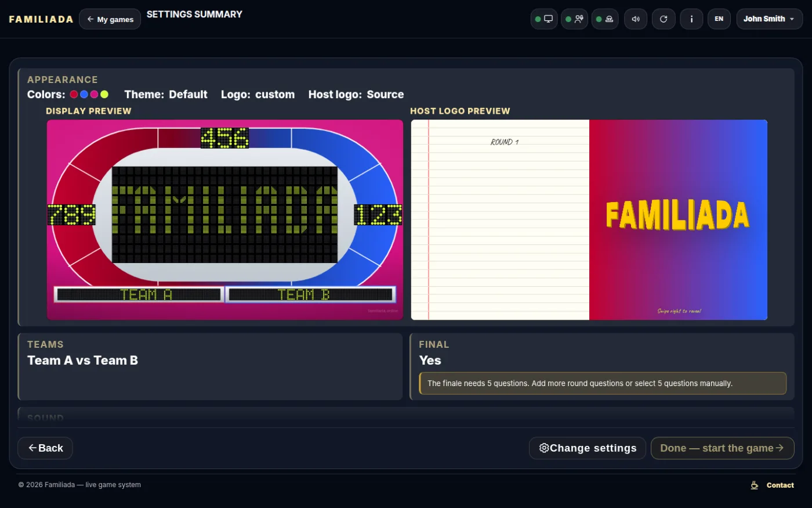This screenshot has width=812, height=508.
Task: Go to My games
Action: pos(110,19)
